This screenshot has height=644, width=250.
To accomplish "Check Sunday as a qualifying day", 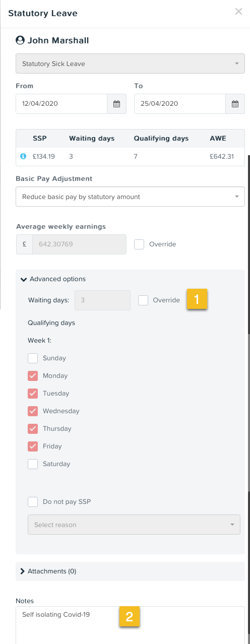I will coord(33,358).
